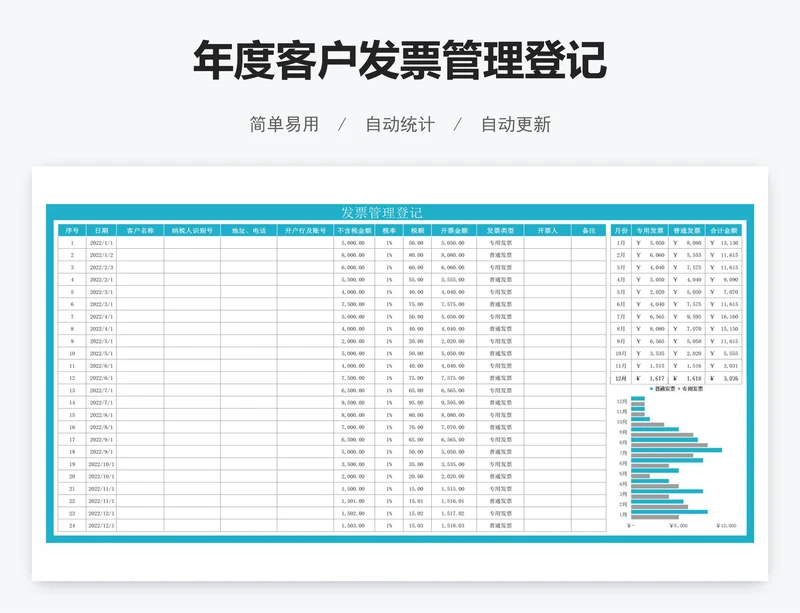Click the 自动更新 subtitle text
Image resolution: width=800 pixels, height=613 pixels.
516,124
